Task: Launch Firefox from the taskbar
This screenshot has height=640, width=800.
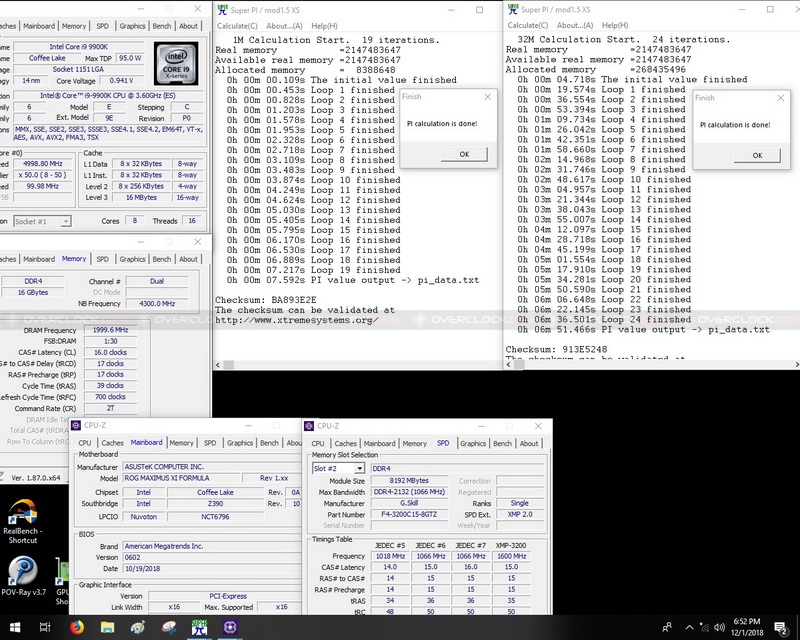Action: coord(77,627)
